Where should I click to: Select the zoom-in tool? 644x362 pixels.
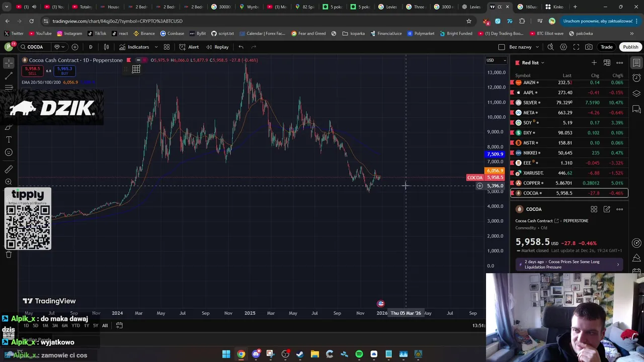[x=9, y=182]
